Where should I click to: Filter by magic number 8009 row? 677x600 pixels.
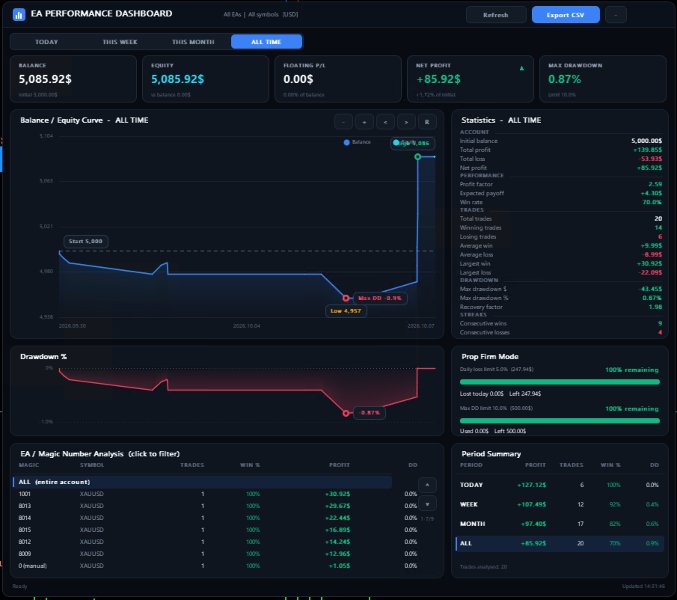click(216, 554)
